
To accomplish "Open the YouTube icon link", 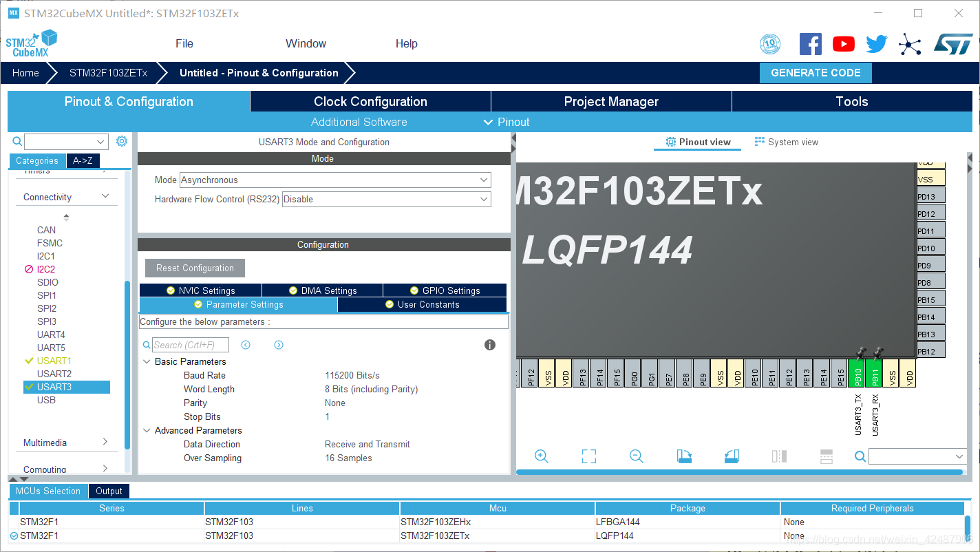I will (x=844, y=44).
